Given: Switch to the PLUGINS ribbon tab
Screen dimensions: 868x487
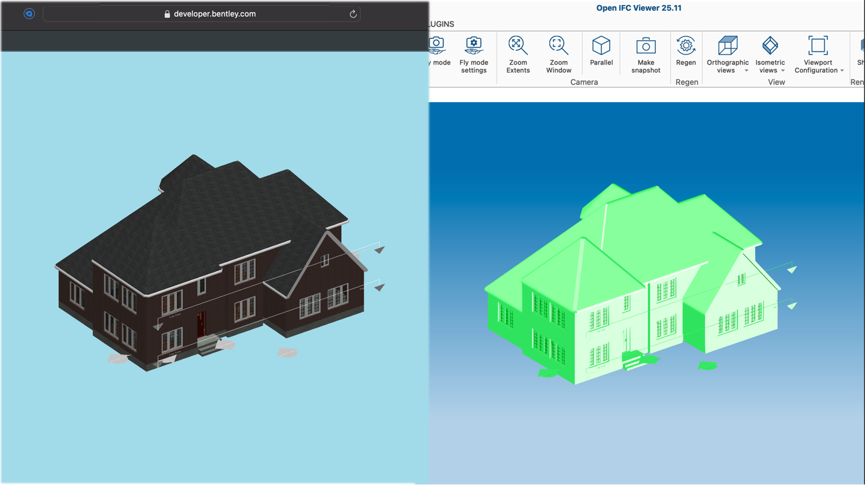Looking at the screenshot, I should (442, 24).
